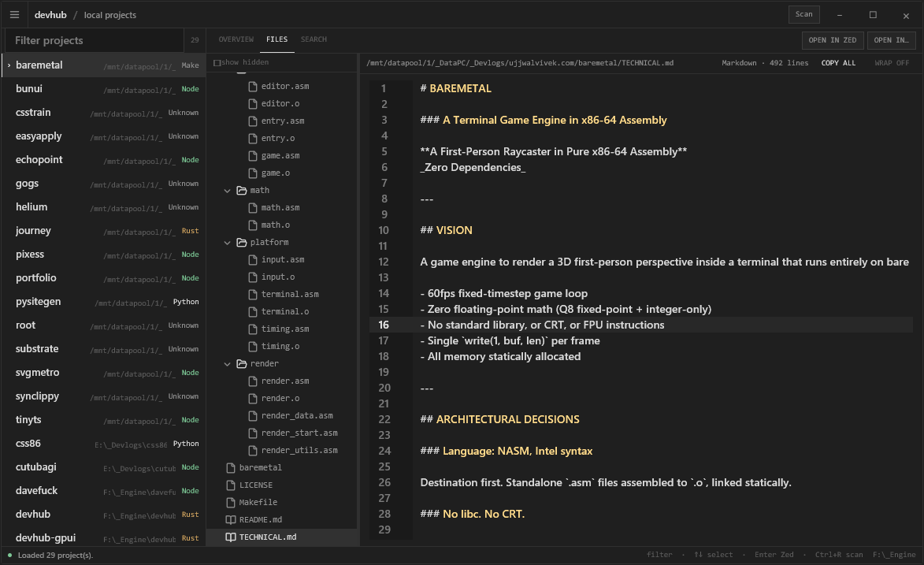
Task: Click the green status dot indicator
Action: (9, 555)
